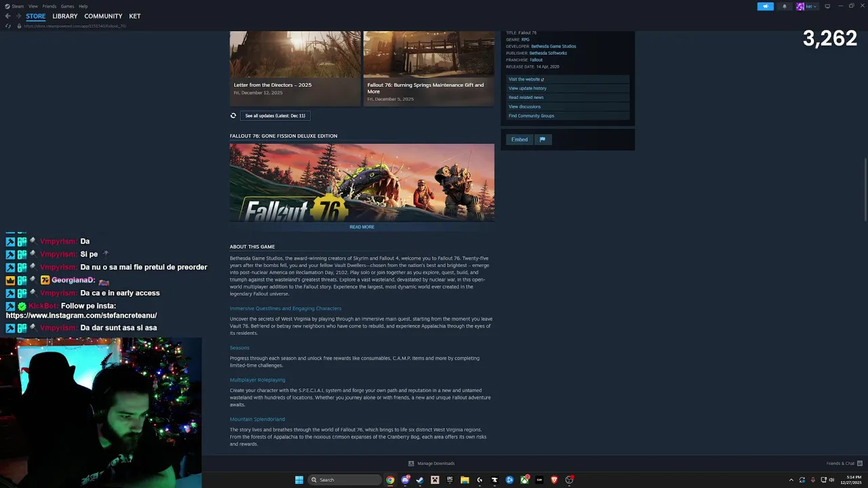
Task: Open Discord from the taskbar
Action: 406,480
